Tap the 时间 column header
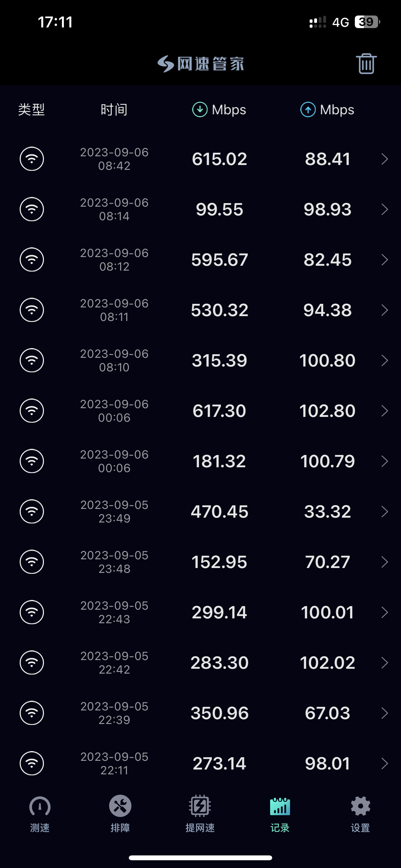This screenshot has height=868, width=401. tap(114, 109)
